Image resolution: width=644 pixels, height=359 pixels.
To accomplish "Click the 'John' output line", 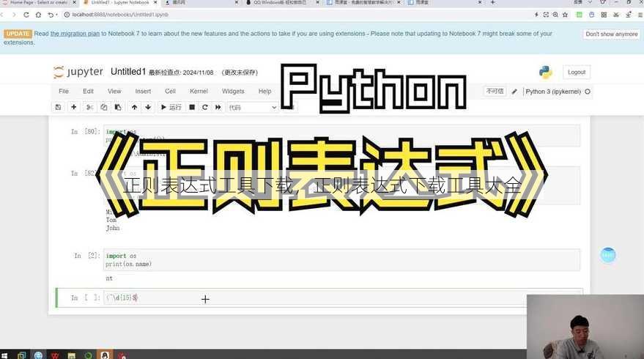I will (x=113, y=228).
